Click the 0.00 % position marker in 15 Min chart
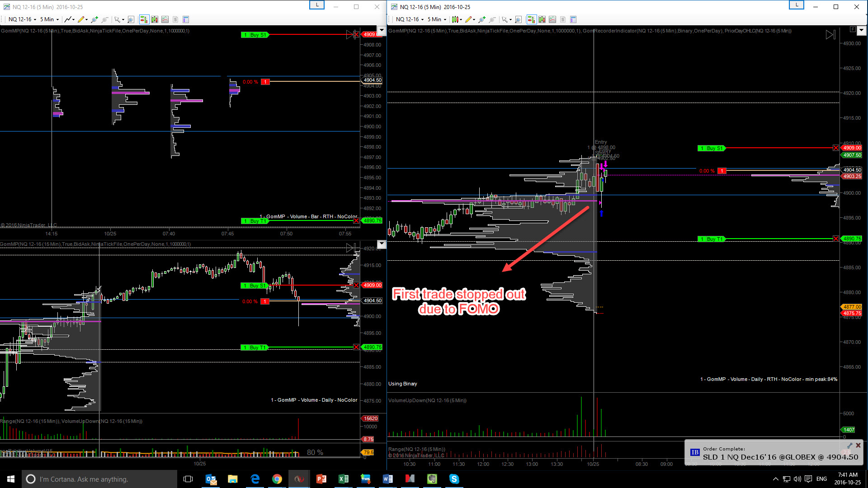 tap(255, 301)
